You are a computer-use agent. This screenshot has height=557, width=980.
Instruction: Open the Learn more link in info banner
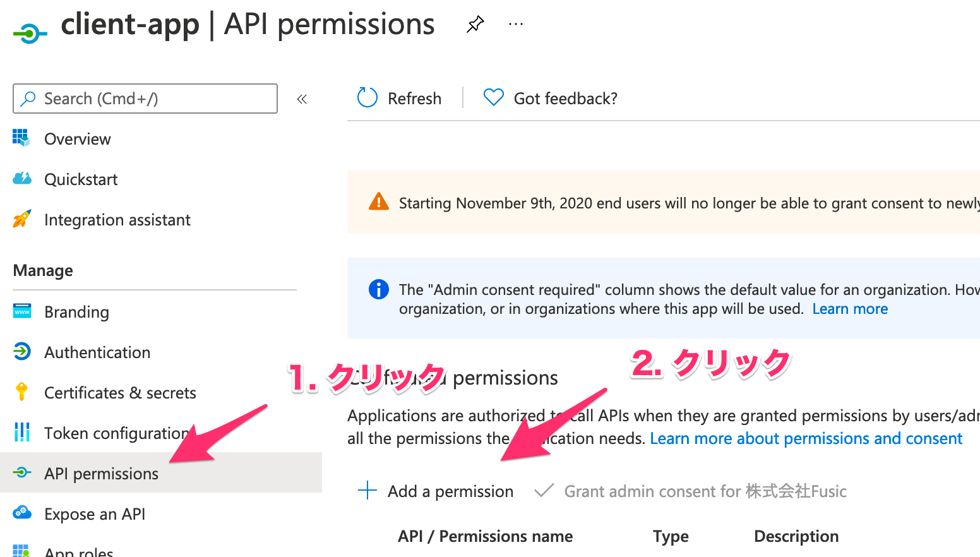850,309
